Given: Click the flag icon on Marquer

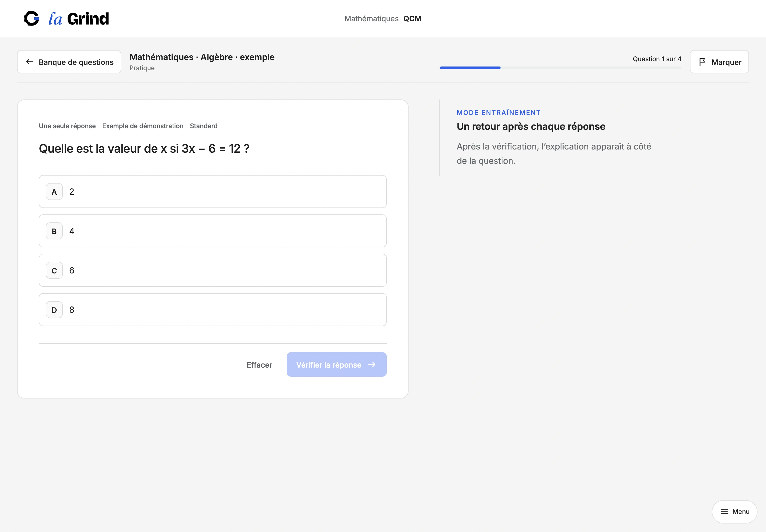Looking at the screenshot, I should 702,62.
